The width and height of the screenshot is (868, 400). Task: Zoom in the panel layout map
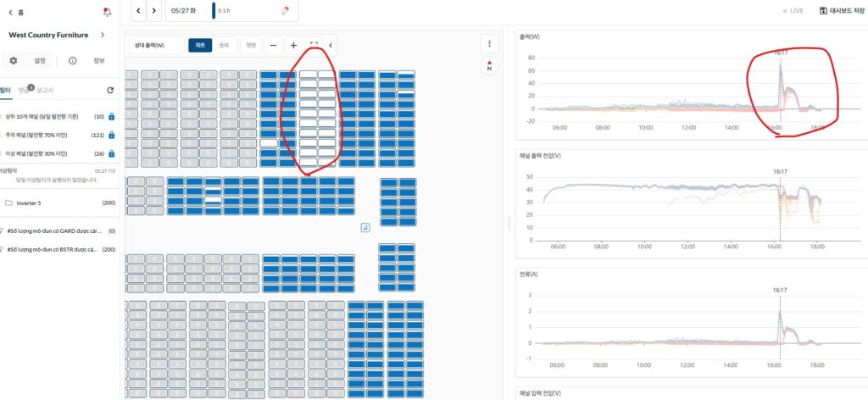(x=293, y=45)
